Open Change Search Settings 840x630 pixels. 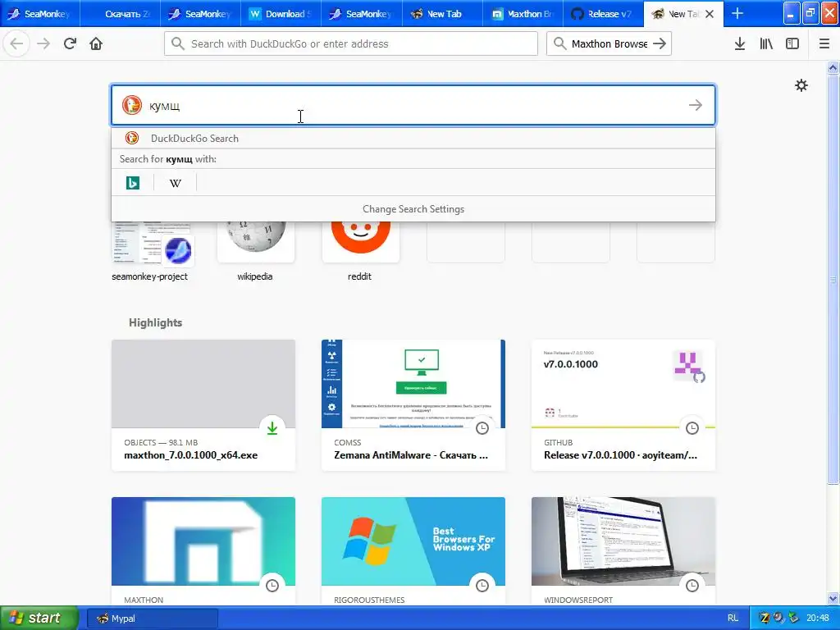(x=413, y=209)
